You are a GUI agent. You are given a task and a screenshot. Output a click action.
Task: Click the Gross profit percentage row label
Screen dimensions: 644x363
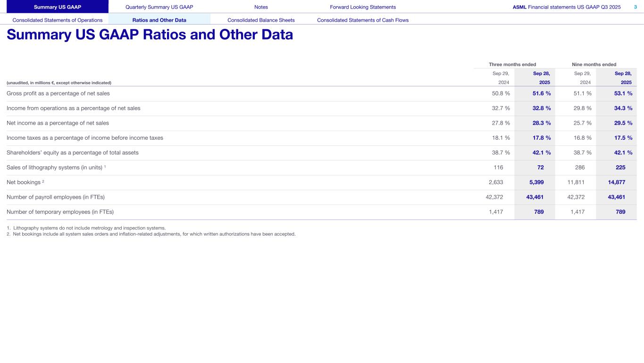[x=58, y=93]
